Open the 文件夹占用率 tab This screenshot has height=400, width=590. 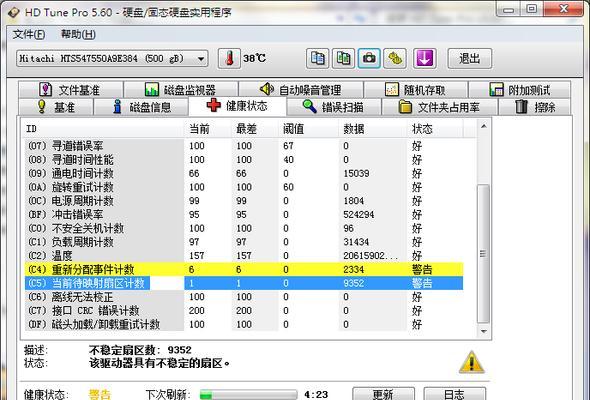439,107
